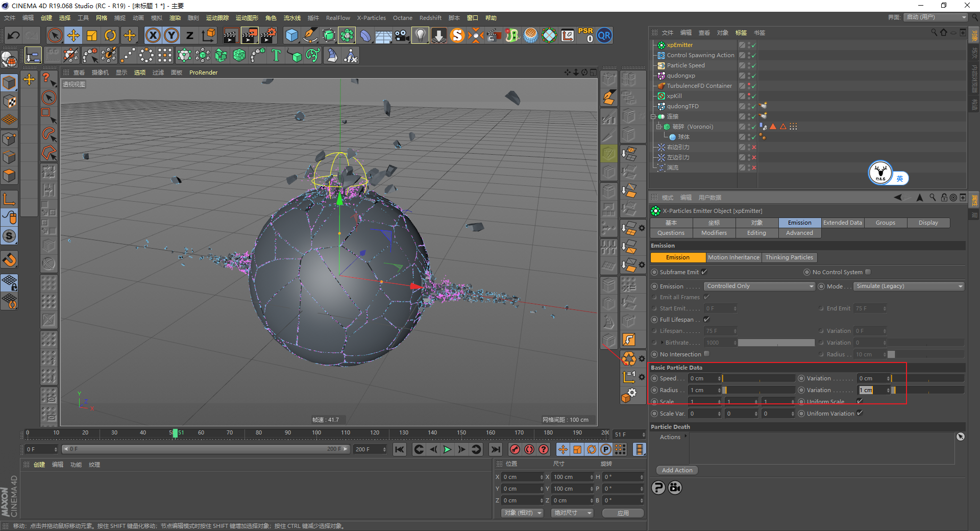Open the 界面 layout dropdown

pyautogui.click(x=936, y=17)
